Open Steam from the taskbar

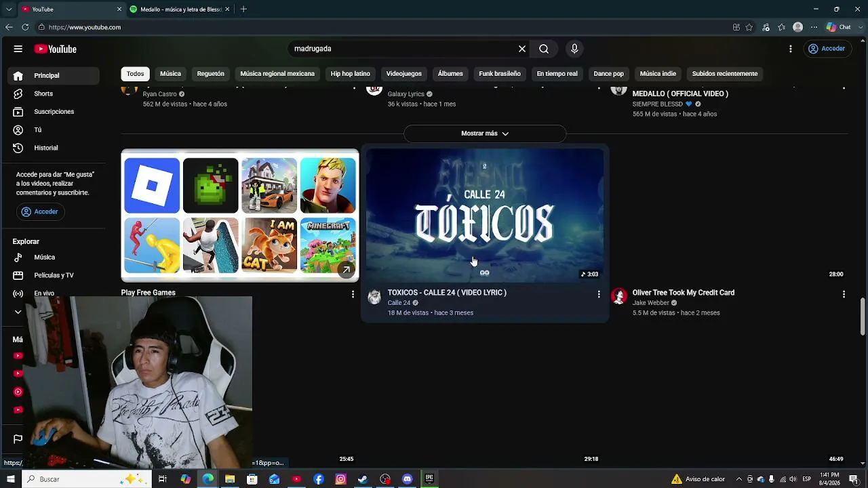363,479
